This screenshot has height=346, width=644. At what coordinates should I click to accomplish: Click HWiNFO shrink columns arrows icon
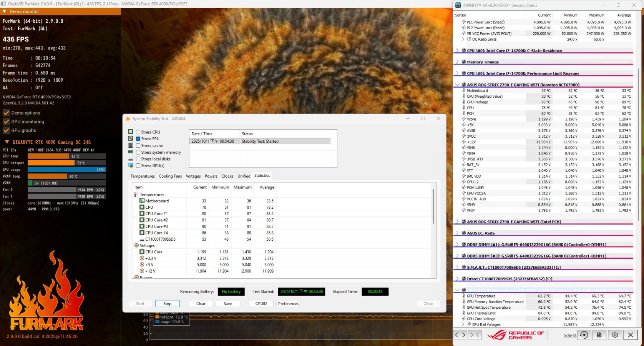(475, 335)
